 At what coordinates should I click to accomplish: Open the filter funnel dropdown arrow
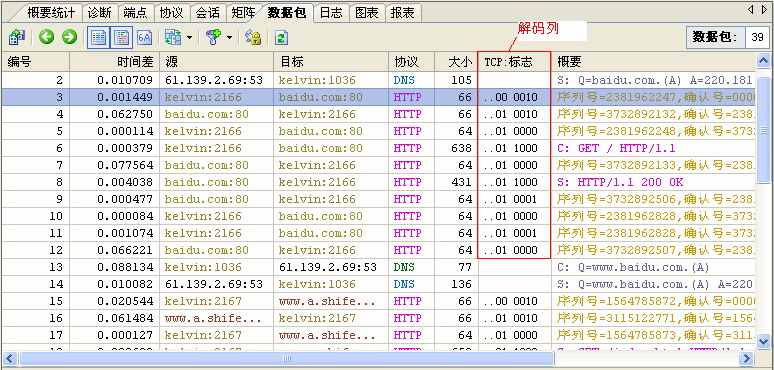[x=229, y=38]
